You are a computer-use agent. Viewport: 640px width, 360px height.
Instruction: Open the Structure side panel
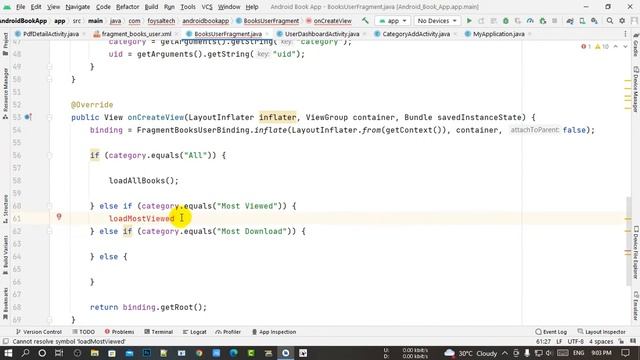(5, 209)
